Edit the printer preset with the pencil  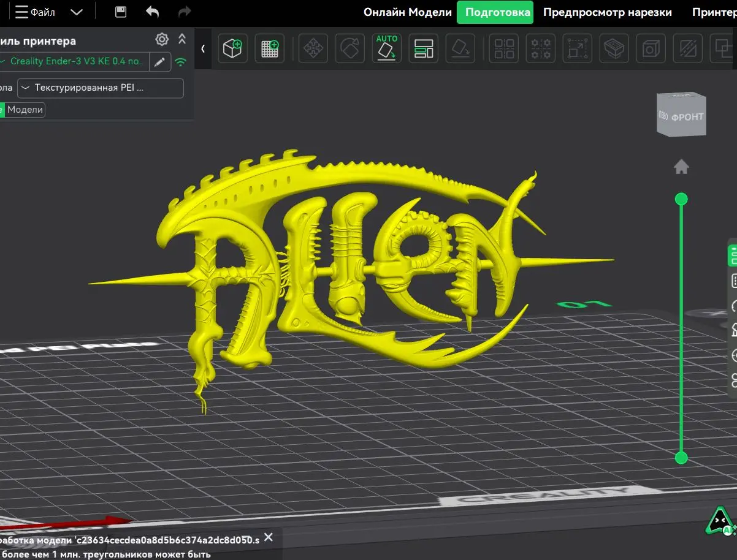pos(159,61)
